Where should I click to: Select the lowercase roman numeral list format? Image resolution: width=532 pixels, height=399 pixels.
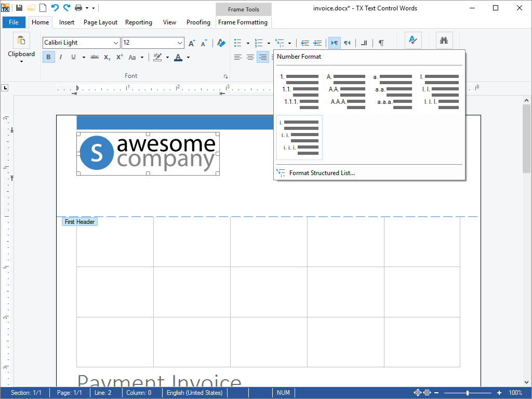click(299, 137)
